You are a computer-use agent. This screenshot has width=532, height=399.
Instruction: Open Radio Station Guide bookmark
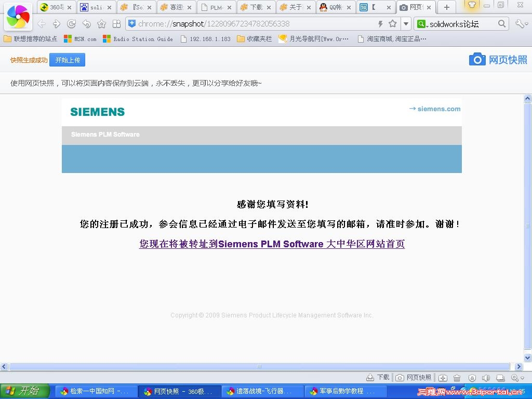[x=138, y=38]
